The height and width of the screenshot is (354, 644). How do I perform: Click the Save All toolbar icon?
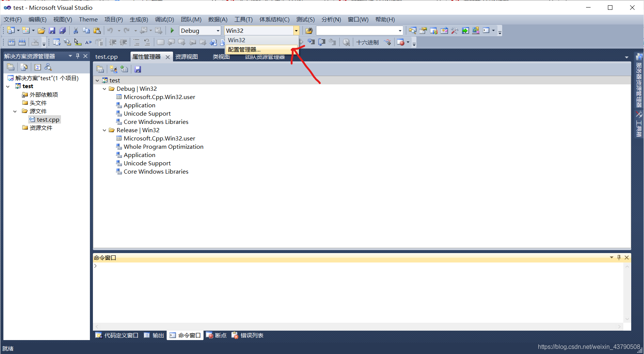(62, 31)
